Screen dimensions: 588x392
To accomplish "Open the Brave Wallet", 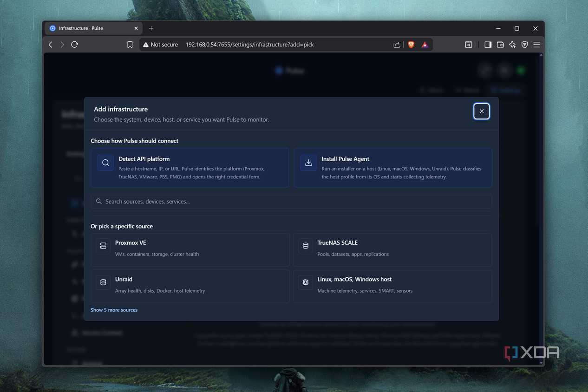I will coord(500,45).
